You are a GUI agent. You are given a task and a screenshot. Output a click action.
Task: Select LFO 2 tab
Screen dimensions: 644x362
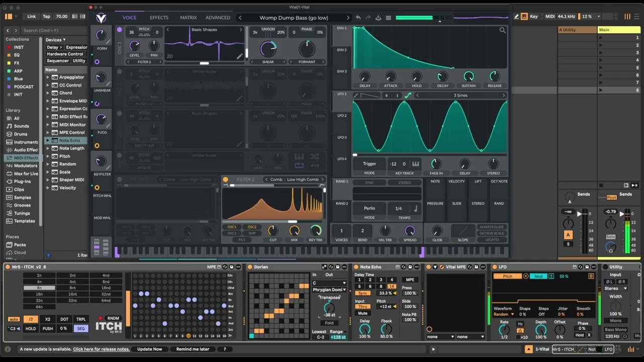[x=342, y=116]
